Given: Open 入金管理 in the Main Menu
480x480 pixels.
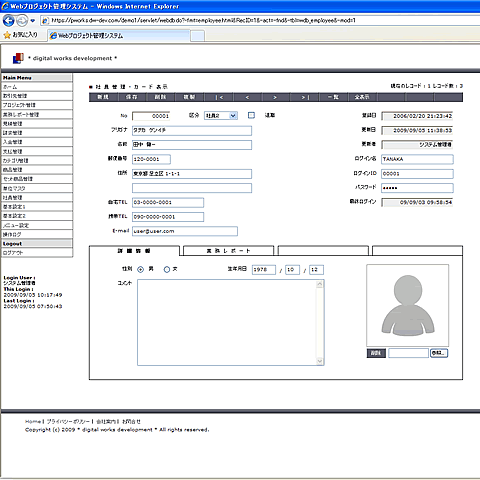Looking at the screenshot, I should [x=37, y=142].
